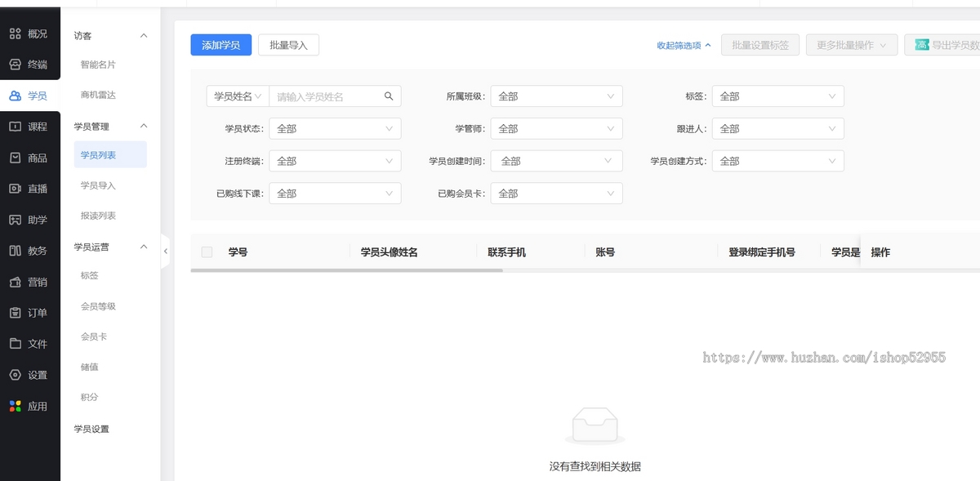
Task: Go to 学员导入 menu item
Action: coord(98,185)
